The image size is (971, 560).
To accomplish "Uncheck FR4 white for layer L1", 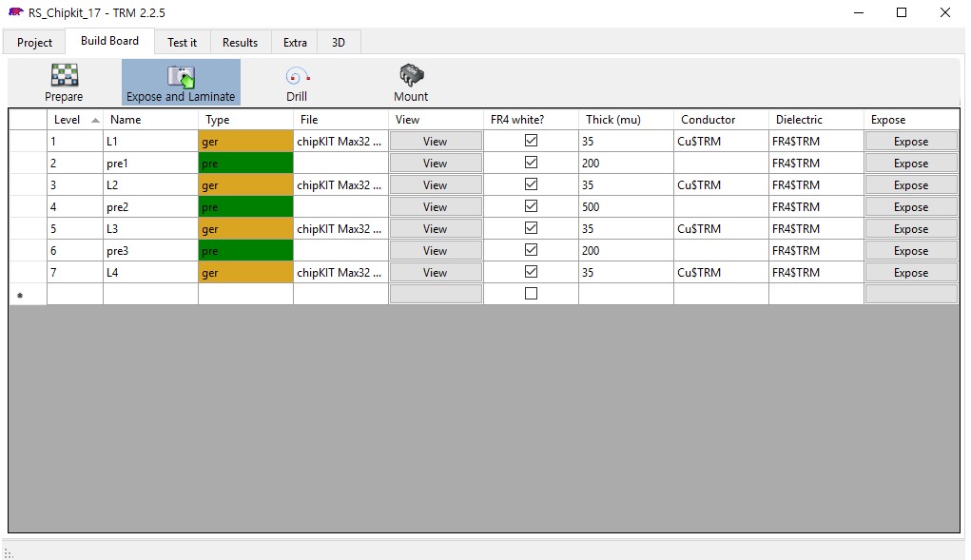I will 531,141.
